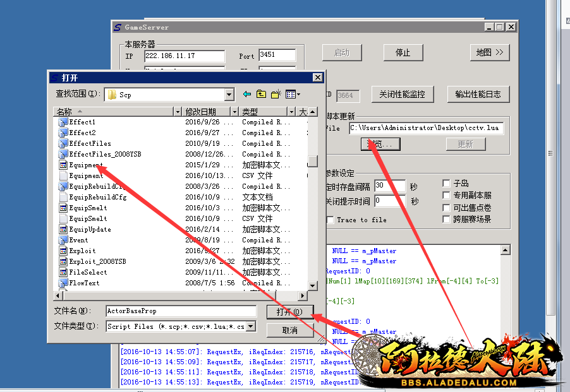Open the 名称 column filter dropdown arrow
570x392 pixels.
(178, 111)
